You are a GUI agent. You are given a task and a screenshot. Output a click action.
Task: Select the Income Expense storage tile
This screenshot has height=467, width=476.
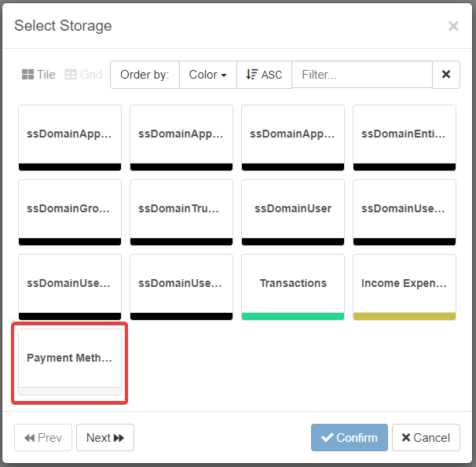click(405, 283)
